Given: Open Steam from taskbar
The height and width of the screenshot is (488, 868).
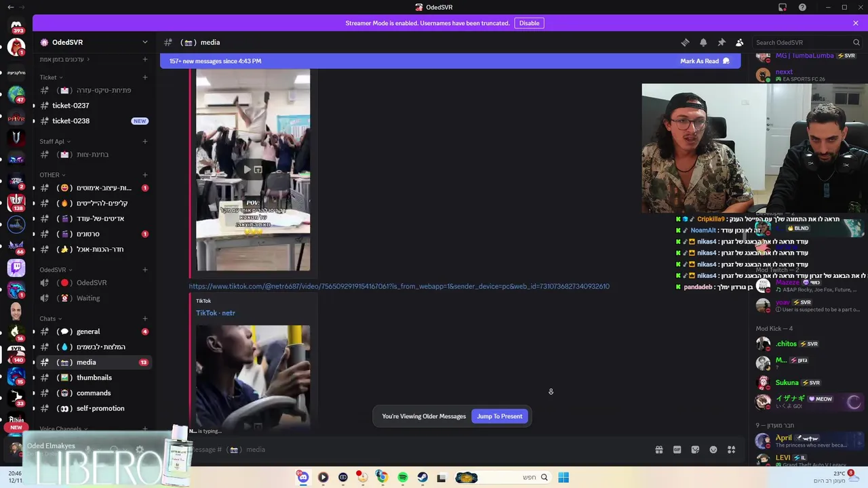Looking at the screenshot, I should click(x=422, y=478).
